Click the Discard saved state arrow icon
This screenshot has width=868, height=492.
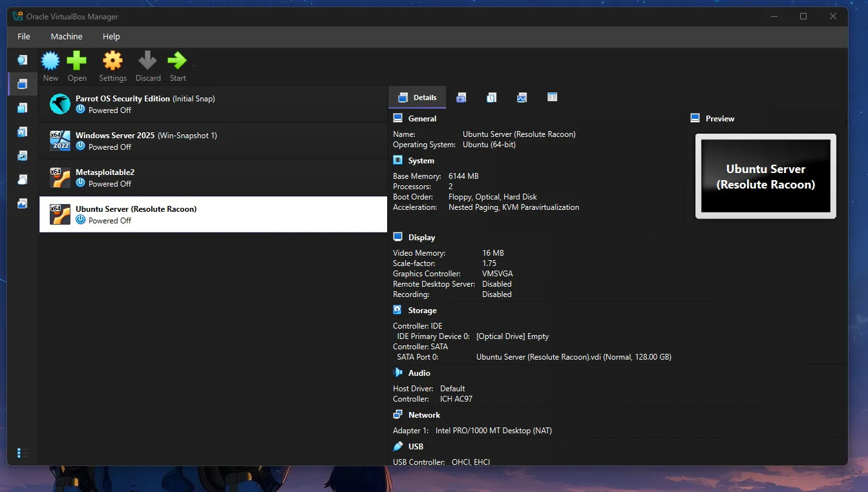click(x=147, y=61)
